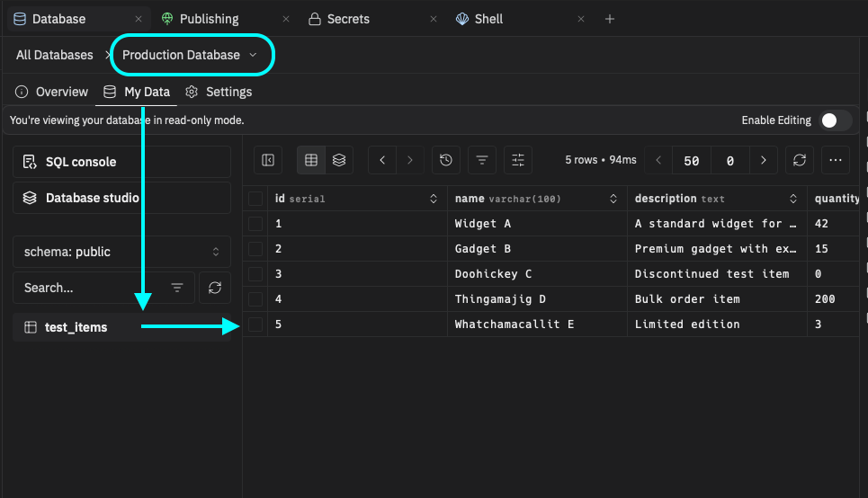Image resolution: width=868 pixels, height=498 pixels.
Task: Check the row for Doohickey C
Action: (255, 274)
